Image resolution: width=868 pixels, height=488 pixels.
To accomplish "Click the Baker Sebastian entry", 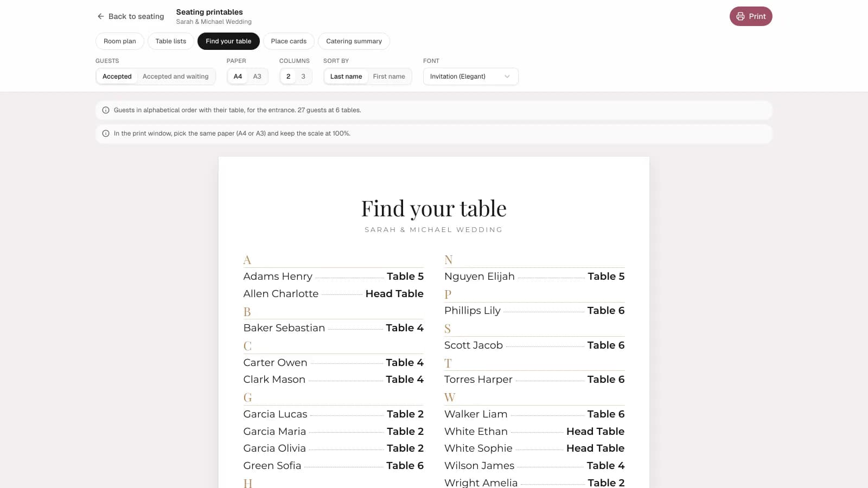I will point(333,328).
